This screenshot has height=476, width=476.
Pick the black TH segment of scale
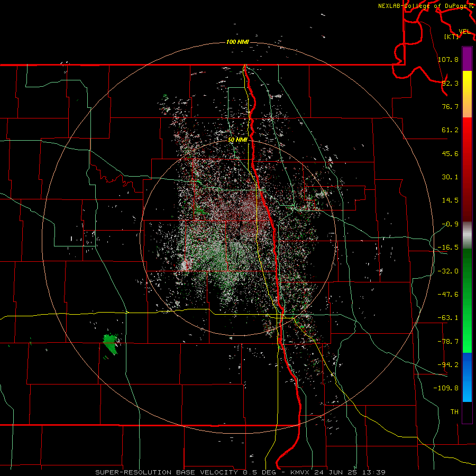[467, 413]
